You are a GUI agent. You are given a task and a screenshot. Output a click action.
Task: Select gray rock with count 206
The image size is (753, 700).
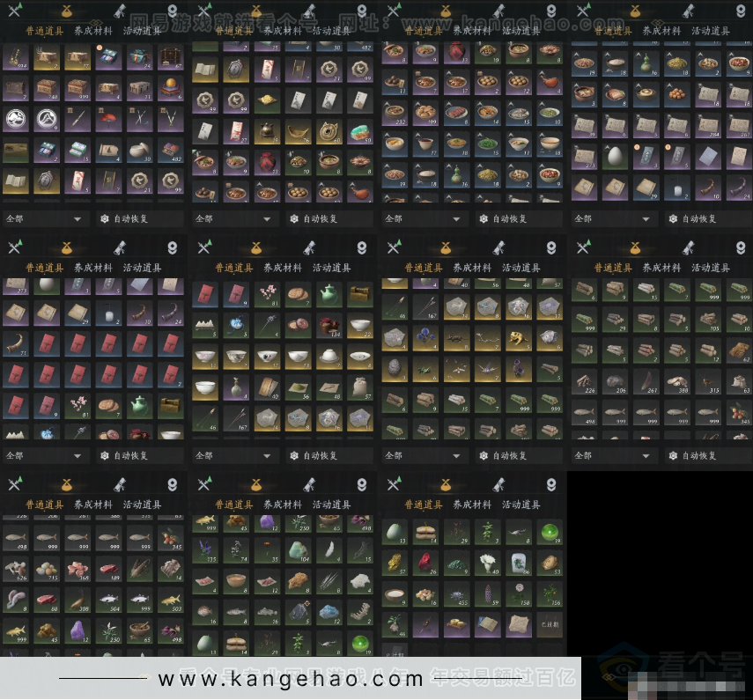(x=615, y=381)
